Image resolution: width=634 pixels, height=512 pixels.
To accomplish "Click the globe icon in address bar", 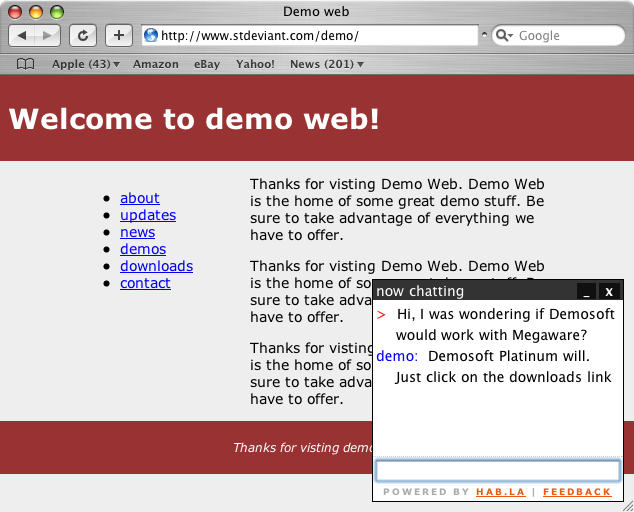I will click(151, 35).
